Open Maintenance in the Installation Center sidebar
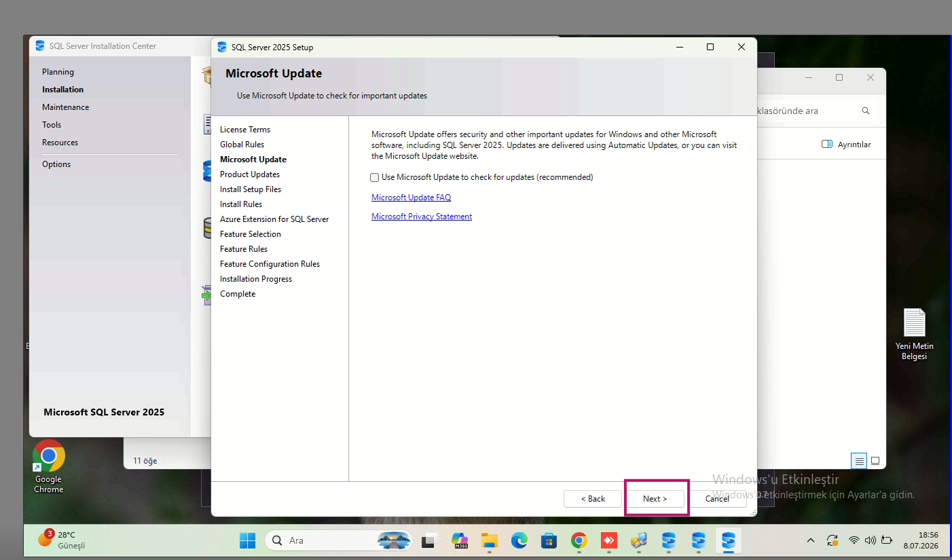Screen dimensions: 952x560 click(65, 107)
